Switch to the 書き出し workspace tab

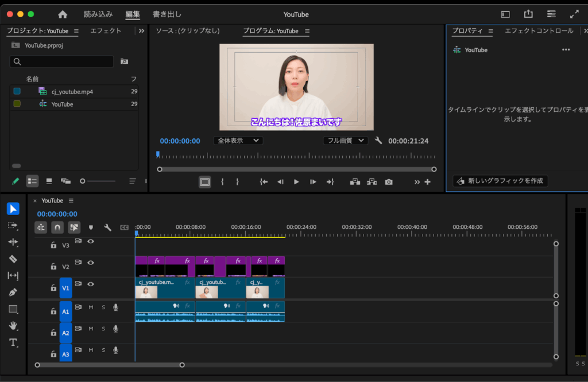tap(167, 14)
